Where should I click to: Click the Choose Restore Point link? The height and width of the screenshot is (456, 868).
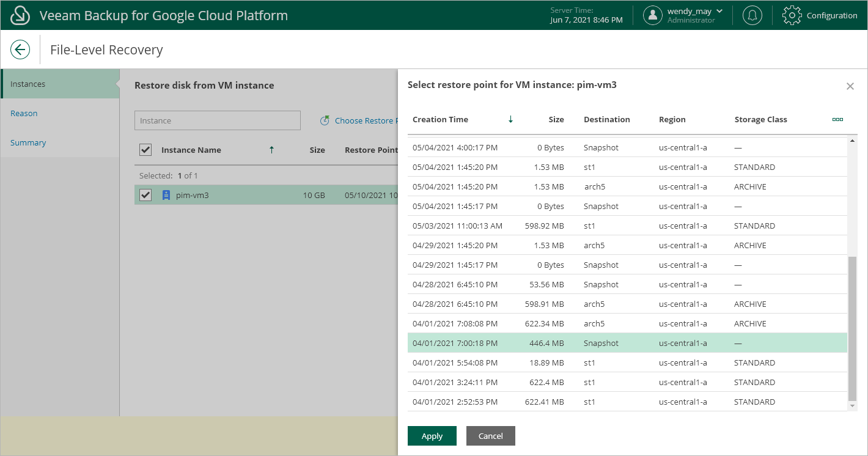coord(366,120)
